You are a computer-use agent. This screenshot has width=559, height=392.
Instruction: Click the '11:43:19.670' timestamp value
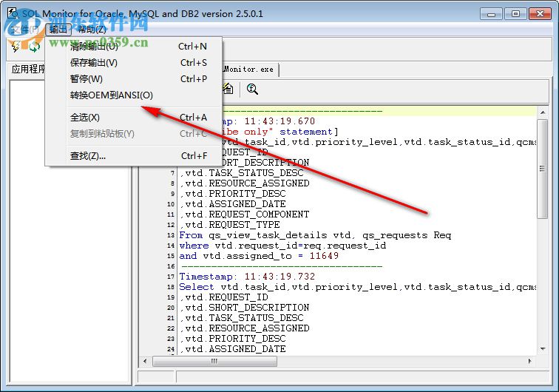click(x=279, y=121)
